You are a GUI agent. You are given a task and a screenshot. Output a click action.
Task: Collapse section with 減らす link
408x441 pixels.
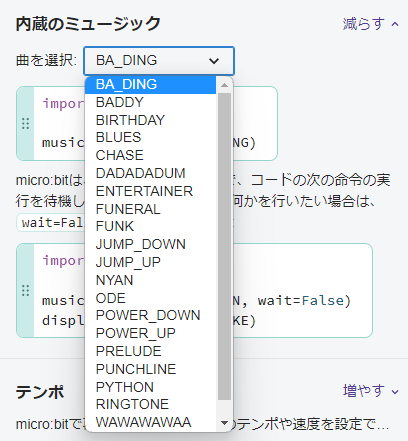coord(370,24)
